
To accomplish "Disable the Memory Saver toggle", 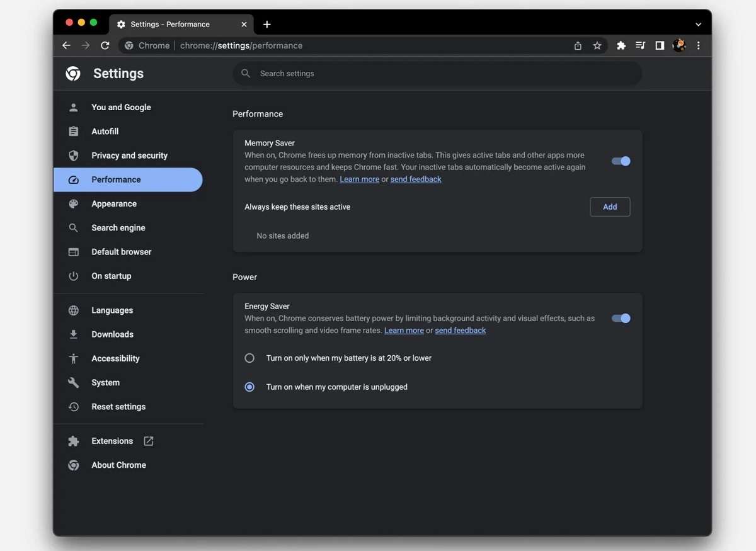I will coord(621,161).
